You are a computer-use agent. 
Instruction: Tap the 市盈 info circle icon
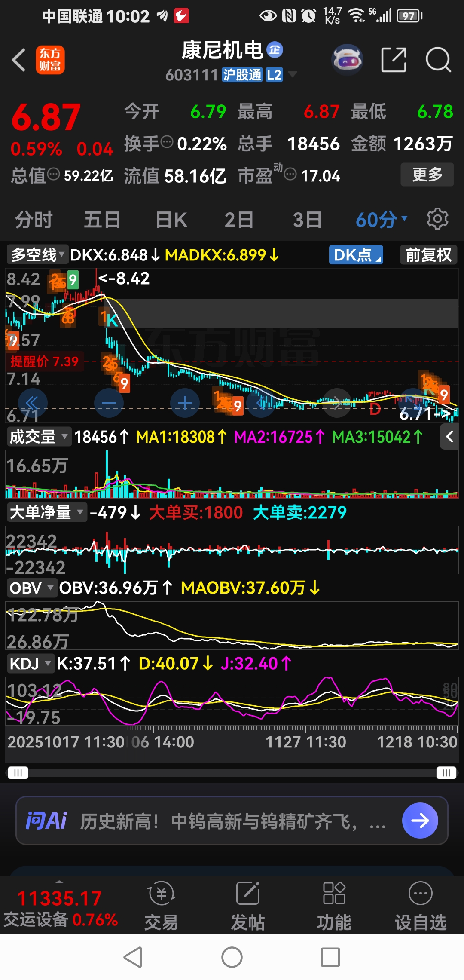290,174
